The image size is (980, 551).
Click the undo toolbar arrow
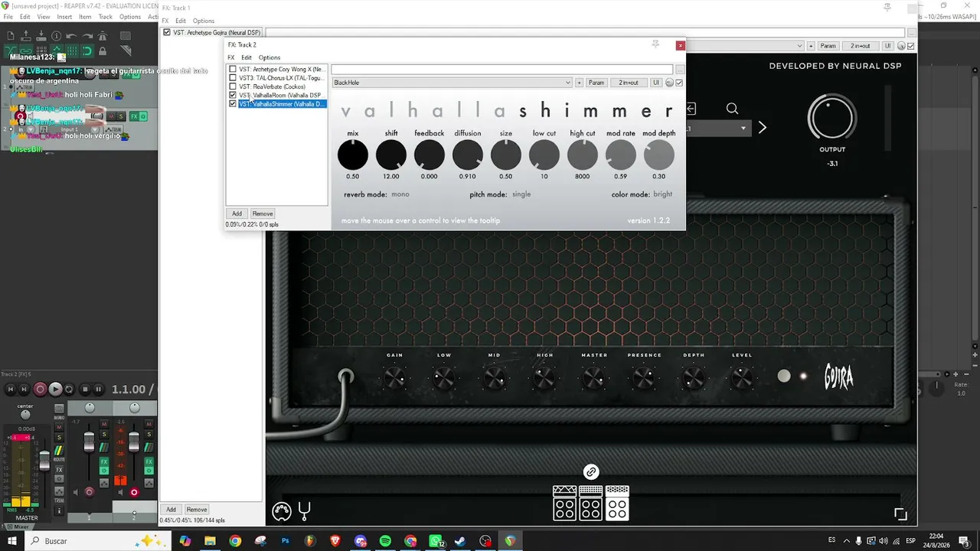click(x=70, y=36)
